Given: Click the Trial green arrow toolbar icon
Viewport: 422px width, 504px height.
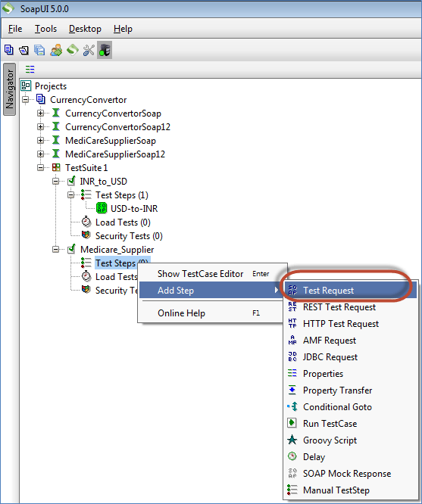Looking at the screenshot, I should tap(73, 50).
